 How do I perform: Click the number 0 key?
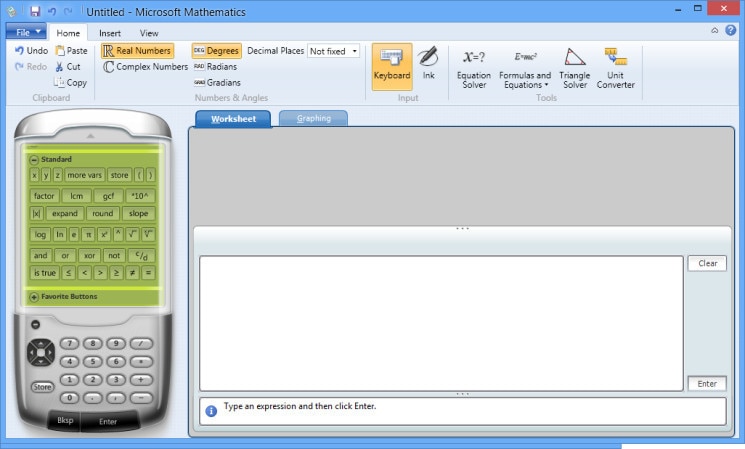click(x=69, y=398)
